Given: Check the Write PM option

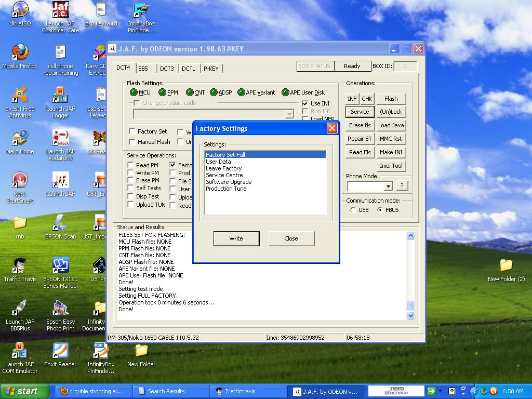Looking at the screenshot, I should [x=130, y=172].
